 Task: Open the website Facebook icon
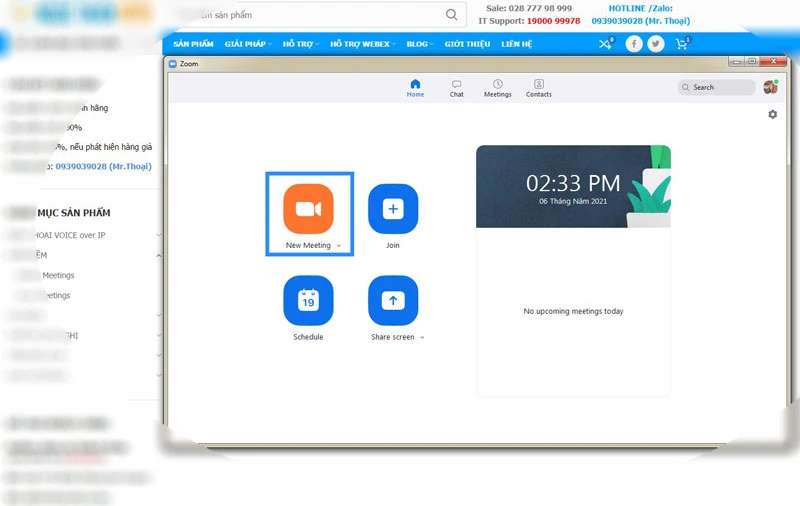tap(634, 44)
